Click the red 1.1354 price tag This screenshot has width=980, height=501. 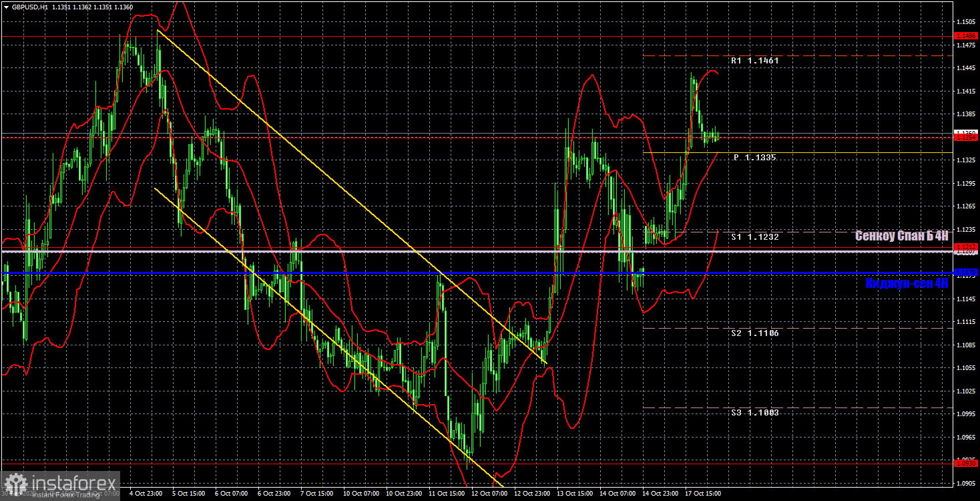coord(966,138)
